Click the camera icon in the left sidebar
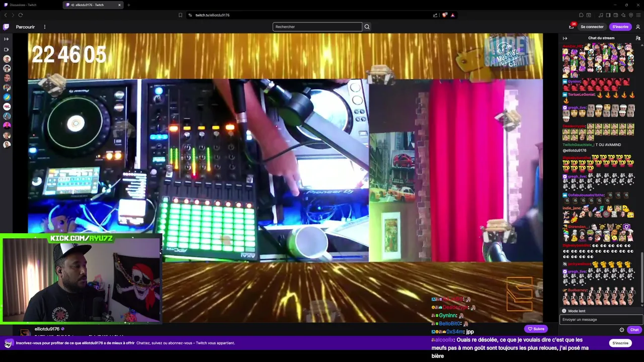Viewport: 644px width, 362px height. [x=7, y=49]
